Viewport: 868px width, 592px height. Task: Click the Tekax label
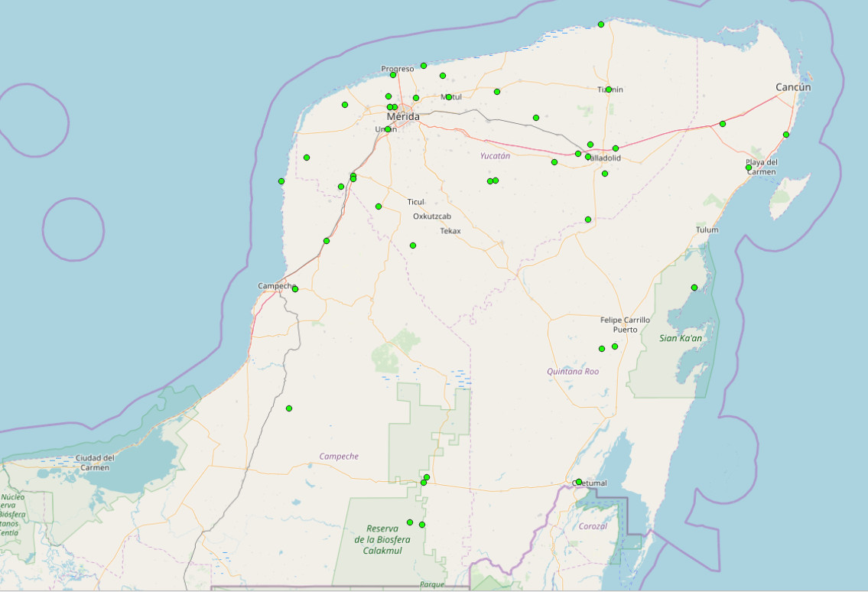[x=450, y=230]
